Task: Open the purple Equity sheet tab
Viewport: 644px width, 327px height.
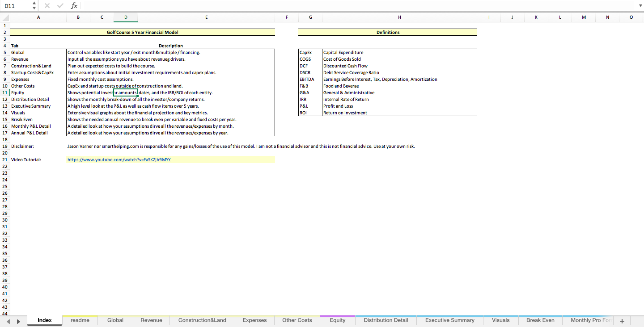Action: coord(337,320)
